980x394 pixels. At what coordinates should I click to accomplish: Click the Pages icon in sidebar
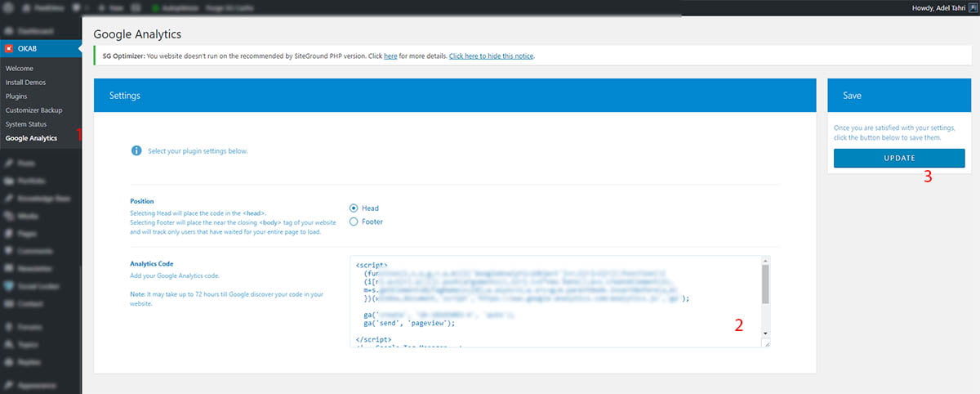tap(9, 233)
